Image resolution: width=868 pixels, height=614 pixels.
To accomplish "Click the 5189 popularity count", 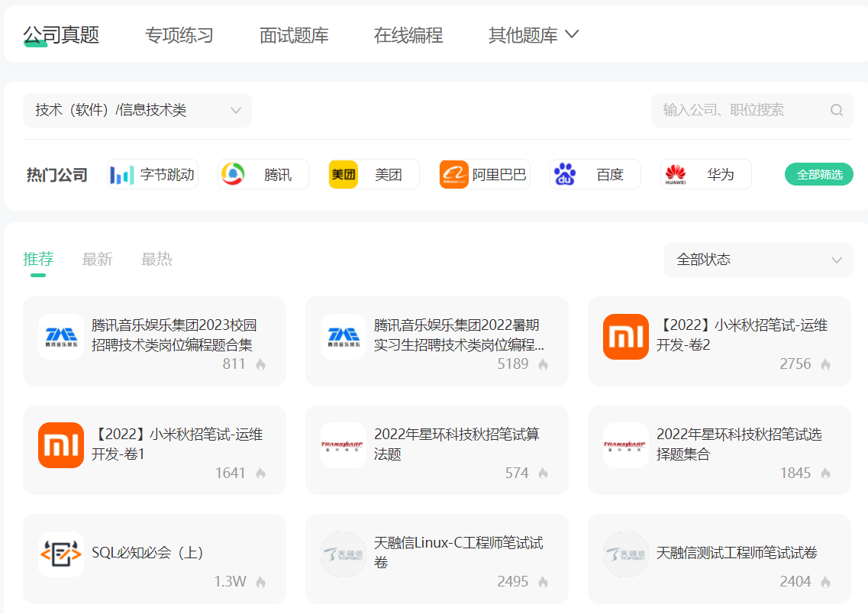I will tap(512, 364).
